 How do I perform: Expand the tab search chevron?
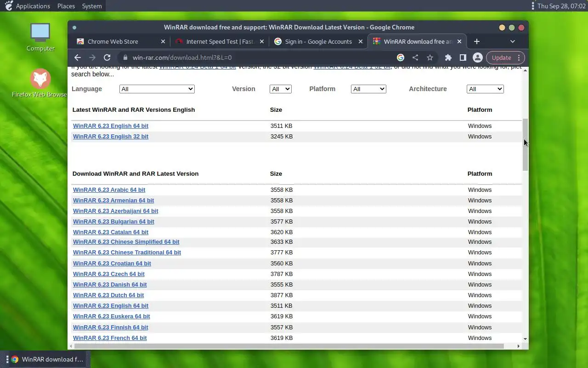[x=513, y=41]
